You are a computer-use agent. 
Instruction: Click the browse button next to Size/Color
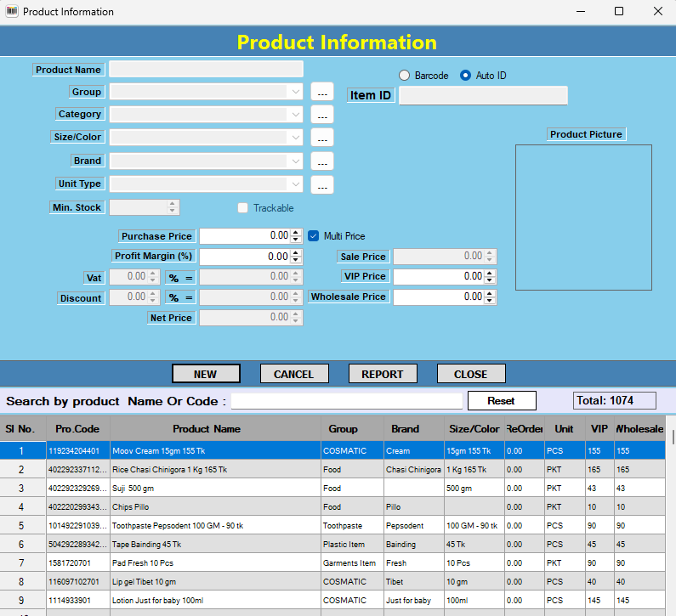[322, 138]
